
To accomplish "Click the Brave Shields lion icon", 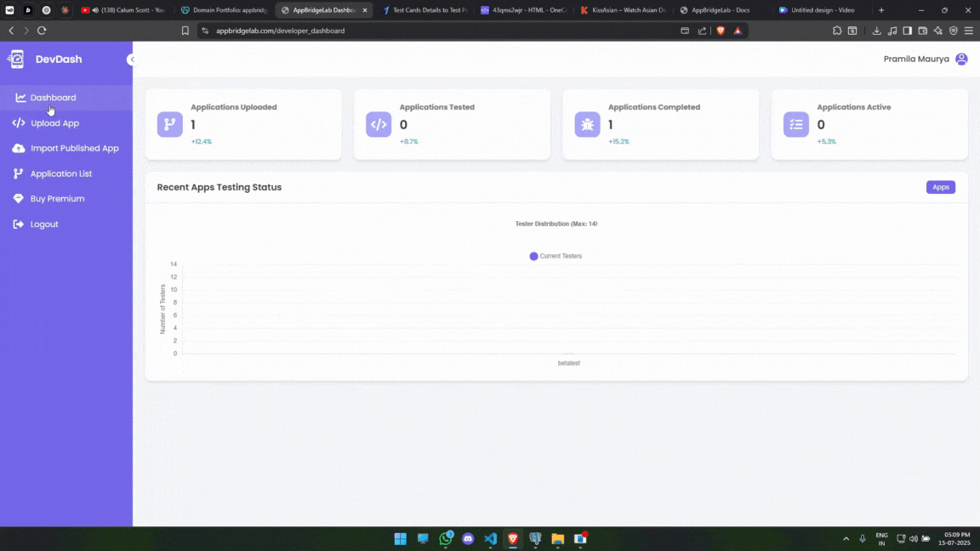I will point(721,31).
